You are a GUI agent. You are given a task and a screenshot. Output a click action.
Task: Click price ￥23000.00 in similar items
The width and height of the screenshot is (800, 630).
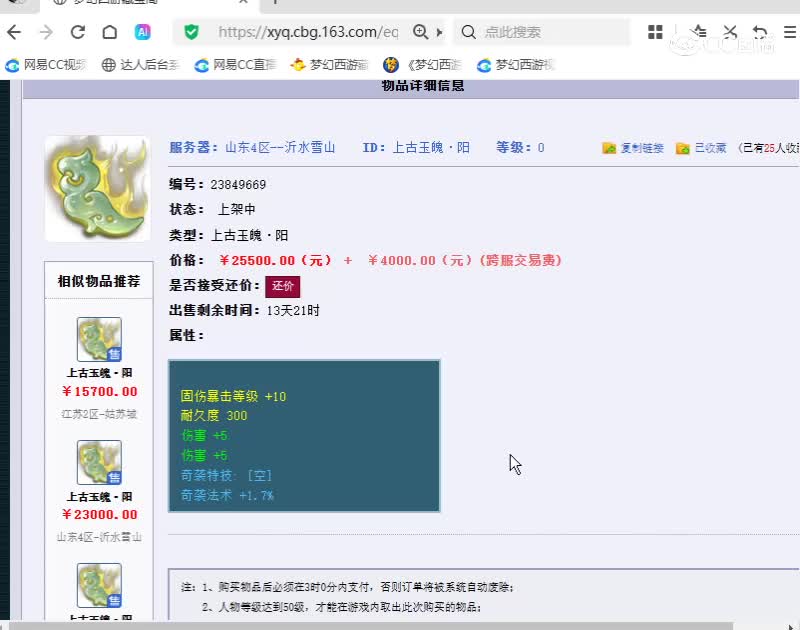pos(99,514)
